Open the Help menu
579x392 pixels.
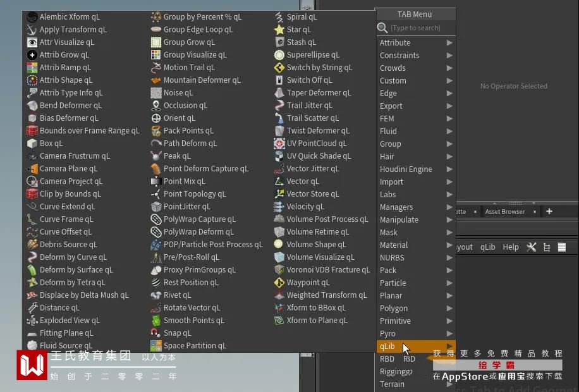pyautogui.click(x=510, y=247)
